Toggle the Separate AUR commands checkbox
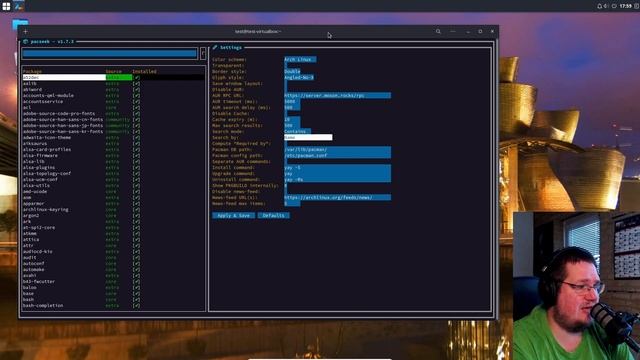This screenshot has height=360, width=640. pos(286,162)
